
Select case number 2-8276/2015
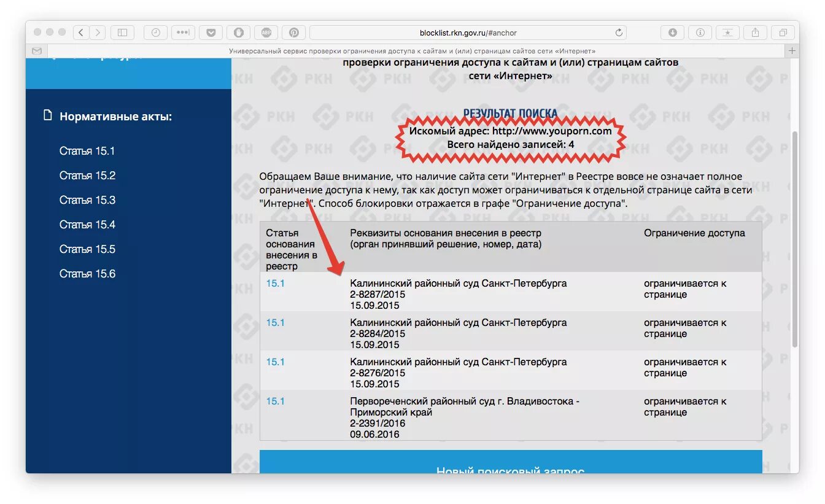378,373
